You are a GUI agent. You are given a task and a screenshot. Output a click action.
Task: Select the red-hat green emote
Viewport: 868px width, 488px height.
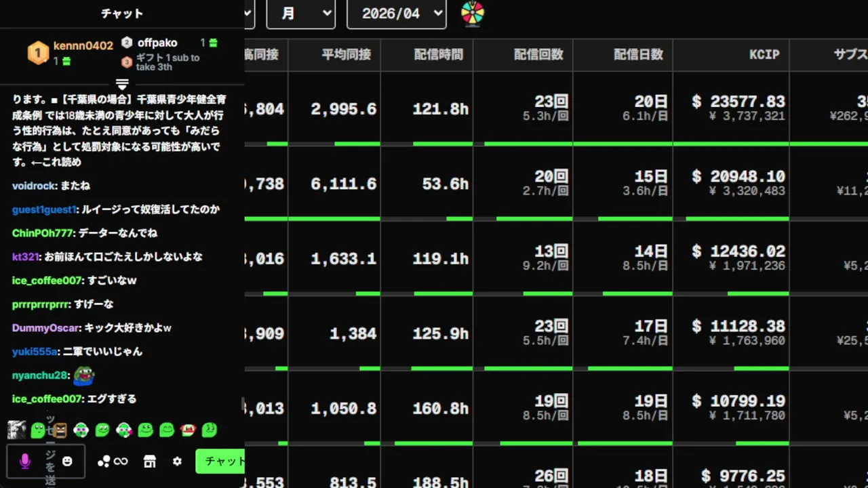click(188, 430)
